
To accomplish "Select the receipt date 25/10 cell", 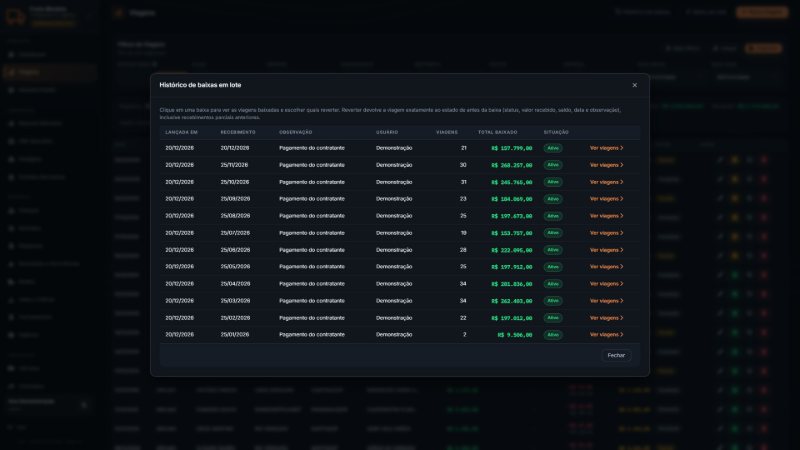I will click(x=235, y=182).
